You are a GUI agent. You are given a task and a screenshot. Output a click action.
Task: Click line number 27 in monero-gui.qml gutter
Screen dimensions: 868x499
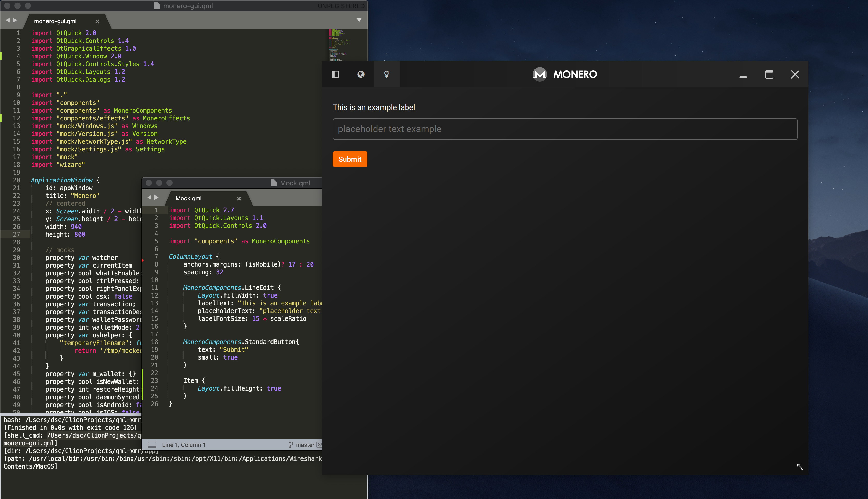coord(17,235)
